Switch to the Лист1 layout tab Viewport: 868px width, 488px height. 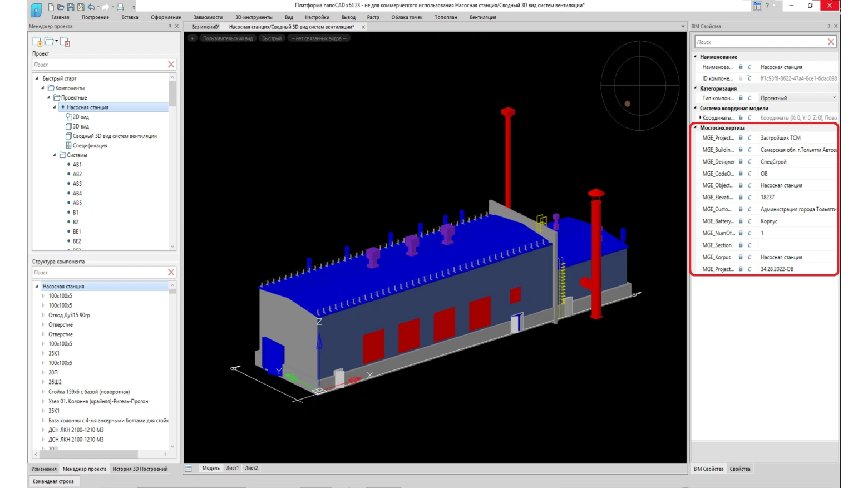click(x=232, y=468)
